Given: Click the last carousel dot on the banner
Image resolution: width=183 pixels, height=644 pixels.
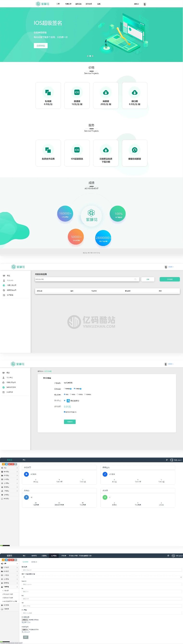Looking at the screenshot, I should pos(93,56).
